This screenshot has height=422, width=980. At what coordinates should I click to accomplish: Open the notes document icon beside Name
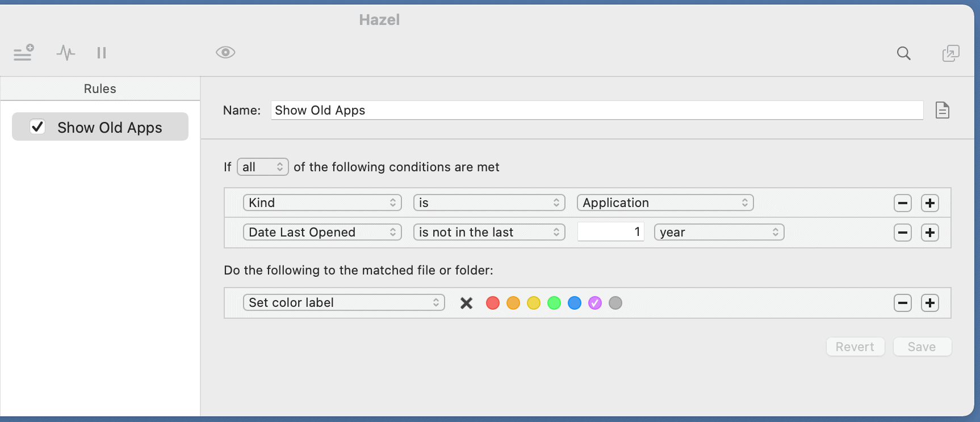(943, 110)
